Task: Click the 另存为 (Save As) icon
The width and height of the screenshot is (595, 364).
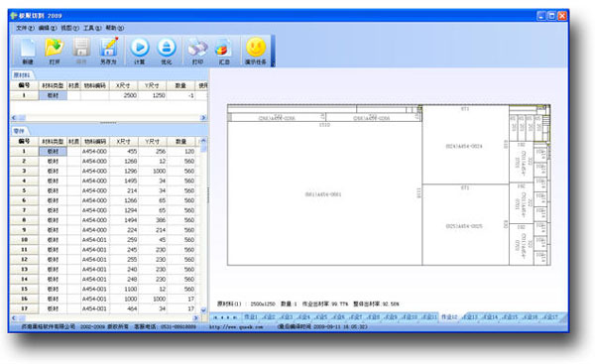Action: [x=108, y=51]
